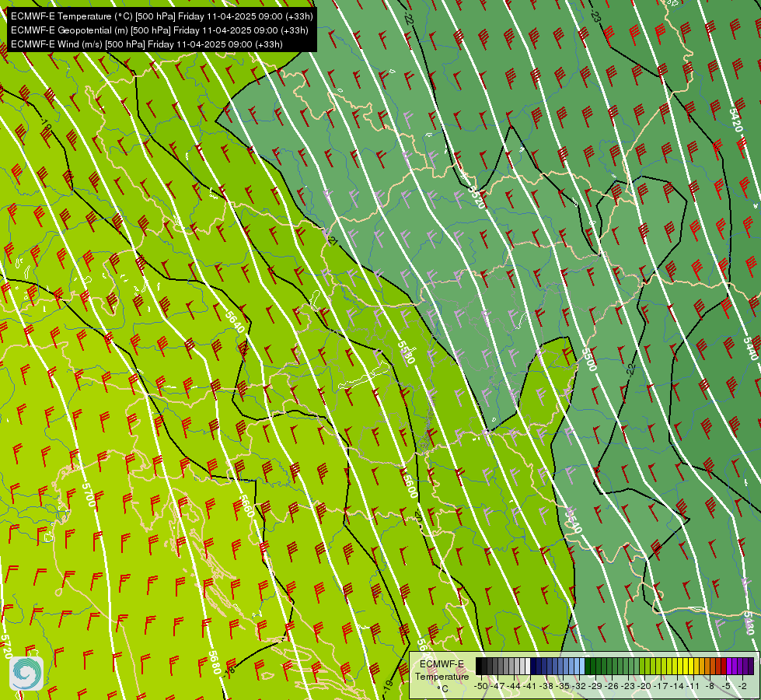This screenshot has width=761, height=700.
Task: Click the white swatch left of navy
Action: point(528,666)
